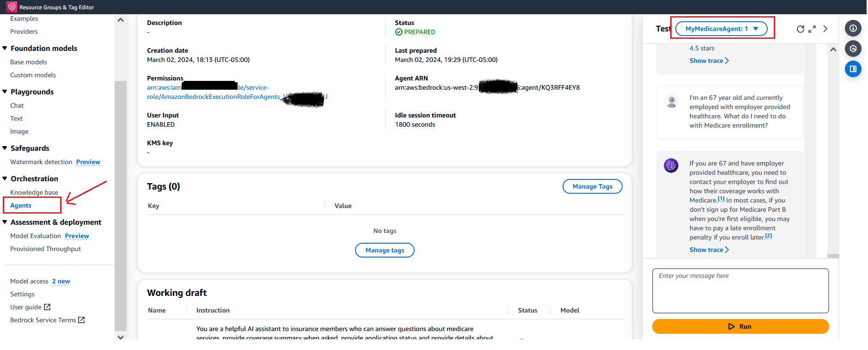Collapse Assessment & deployment section
Image resolution: width=868 pixels, height=350 pixels.
[5, 222]
